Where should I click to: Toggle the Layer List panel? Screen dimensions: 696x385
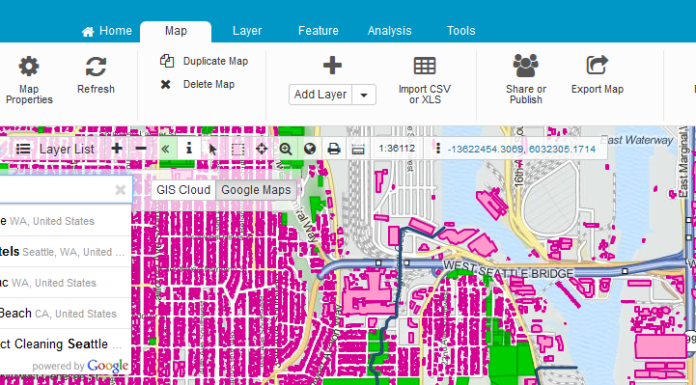(x=55, y=149)
